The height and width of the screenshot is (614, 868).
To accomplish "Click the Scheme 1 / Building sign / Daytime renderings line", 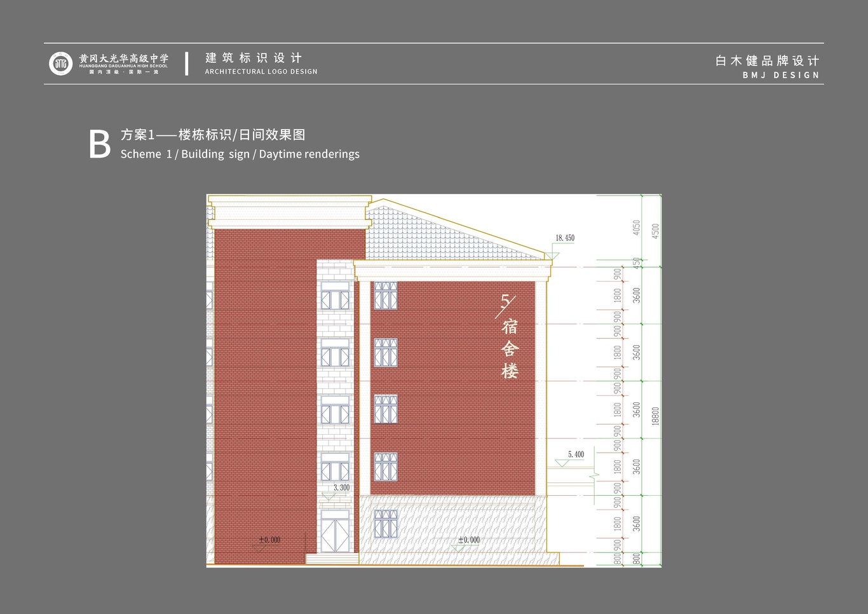I will coord(240,154).
